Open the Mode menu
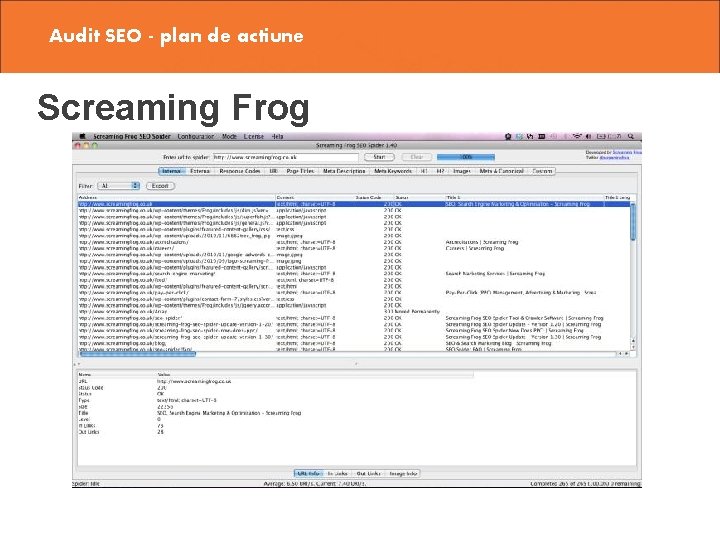Screen dimensions: 720x540 click(229, 136)
